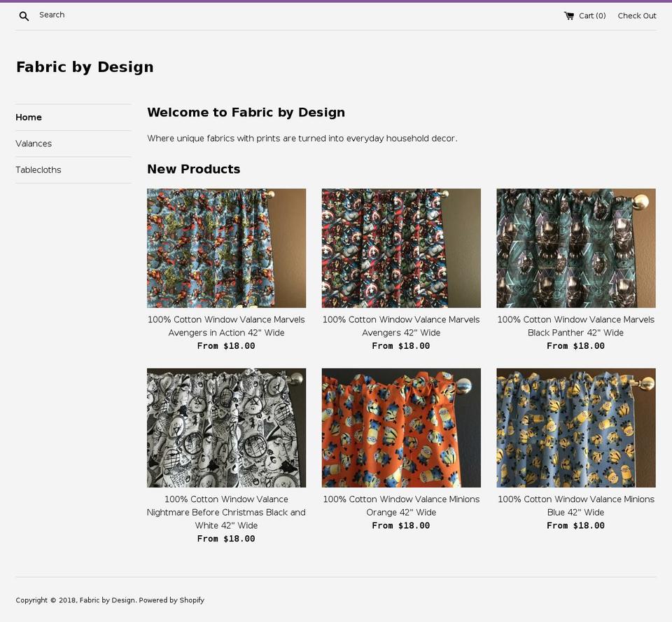Click the New Products heading
The height and width of the screenshot is (622, 672).
tap(194, 169)
